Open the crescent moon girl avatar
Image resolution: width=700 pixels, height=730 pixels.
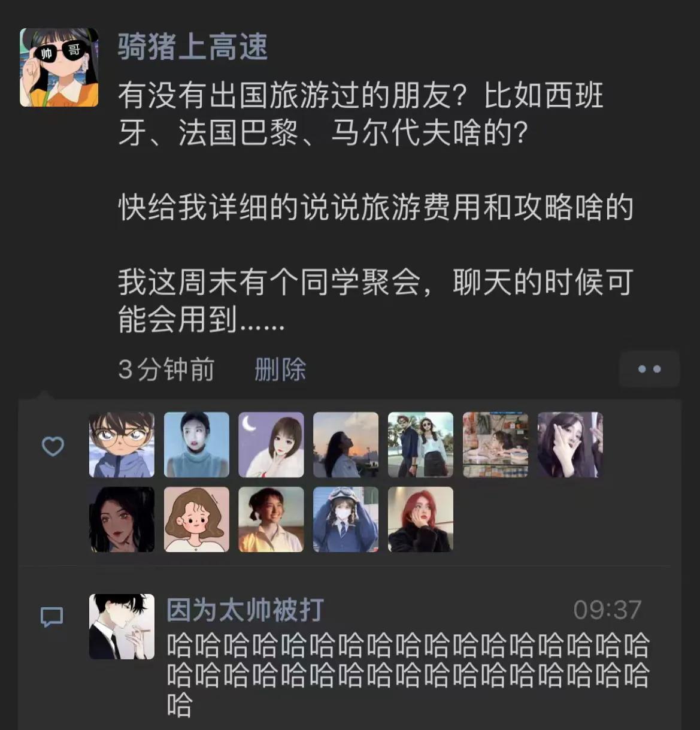point(271,444)
